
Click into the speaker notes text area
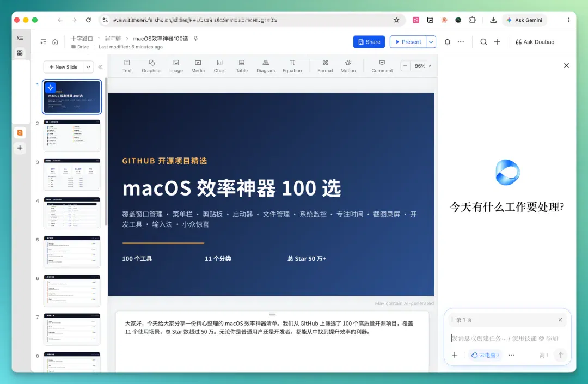[272, 342]
